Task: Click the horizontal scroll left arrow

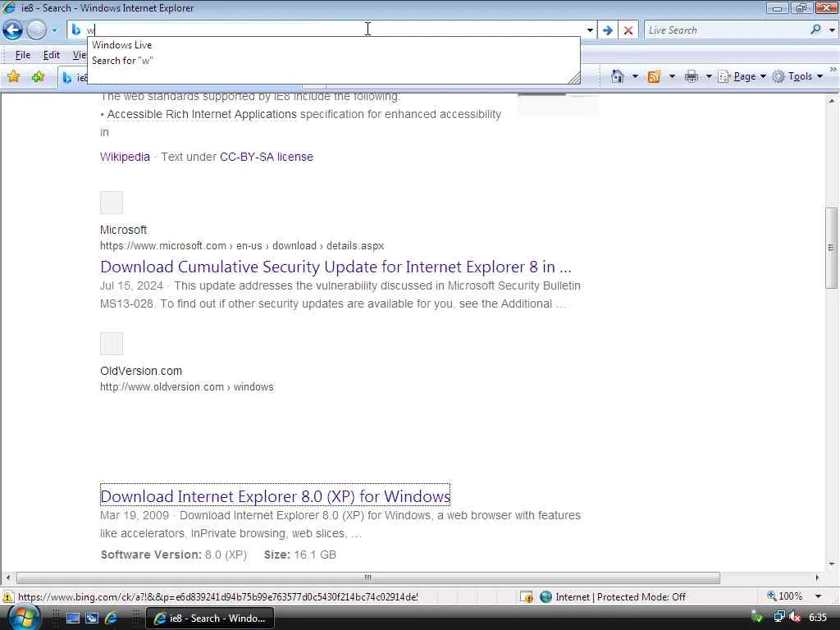Action: coord(7,577)
